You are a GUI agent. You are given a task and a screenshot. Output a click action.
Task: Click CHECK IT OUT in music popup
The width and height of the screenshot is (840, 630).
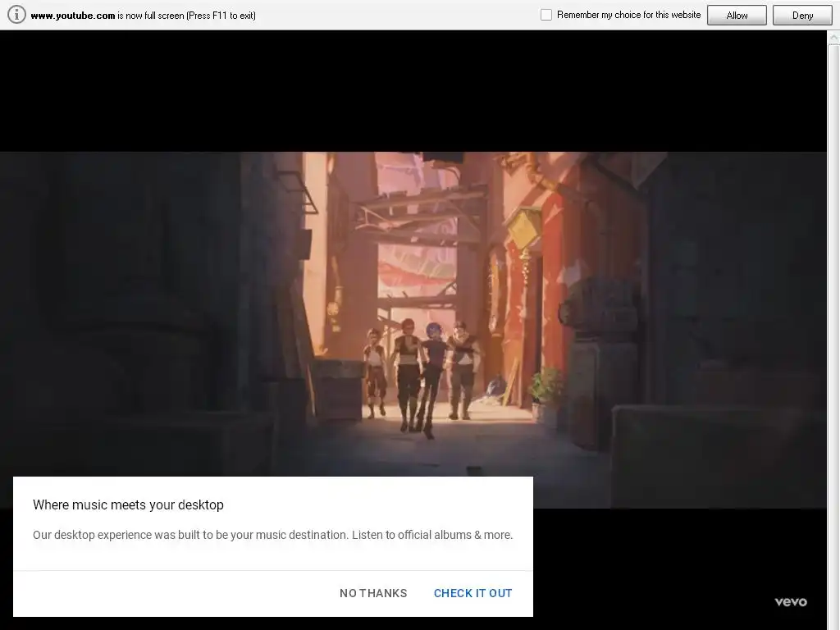click(x=473, y=593)
